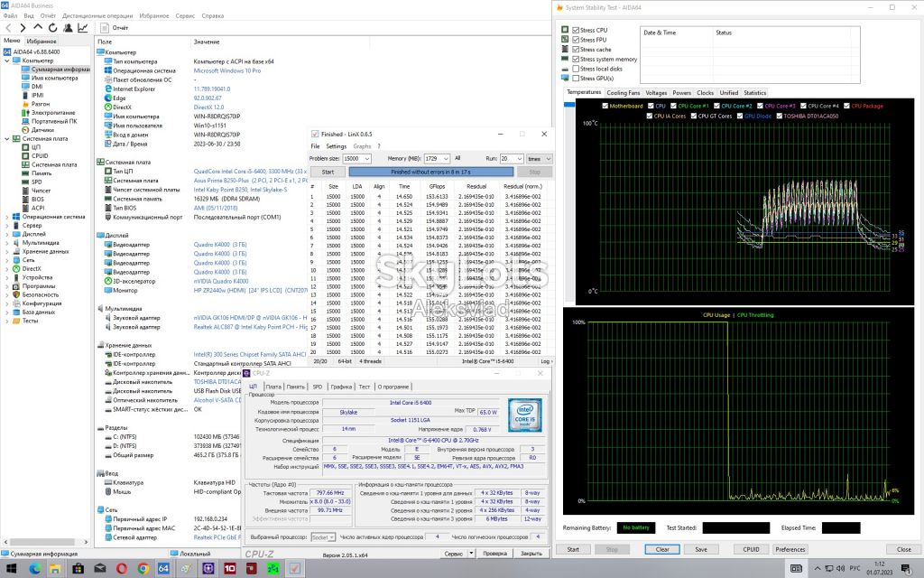The image size is (924, 578).
Task: Open Избранное tab in AIDA64 sidebar
Action: 42,42
